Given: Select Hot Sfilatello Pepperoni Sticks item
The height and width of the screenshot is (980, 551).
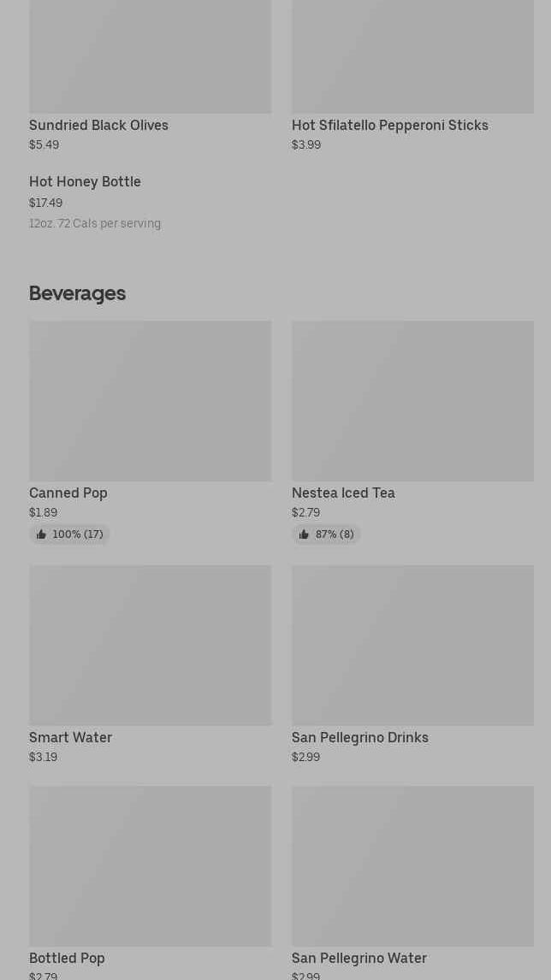Looking at the screenshot, I should coord(389,125).
